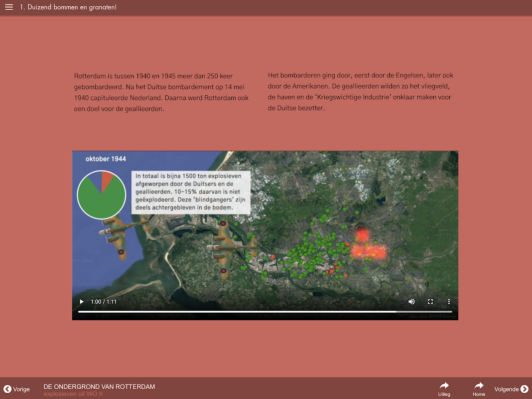Image resolution: width=532 pixels, height=399 pixels.
Task: Open the hamburger menu icon
Action: [x=9, y=7]
